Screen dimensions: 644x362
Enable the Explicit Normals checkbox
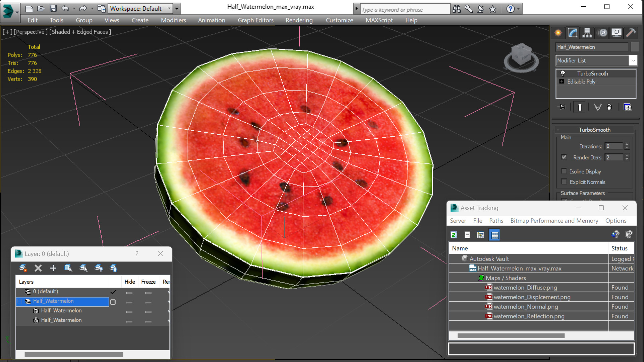coord(564,182)
